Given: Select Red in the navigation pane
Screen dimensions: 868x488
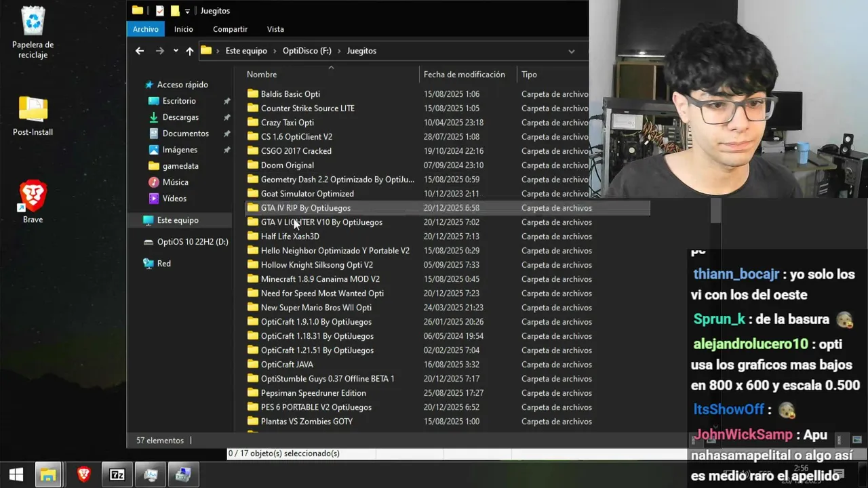Looking at the screenshot, I should coord(163,264).
